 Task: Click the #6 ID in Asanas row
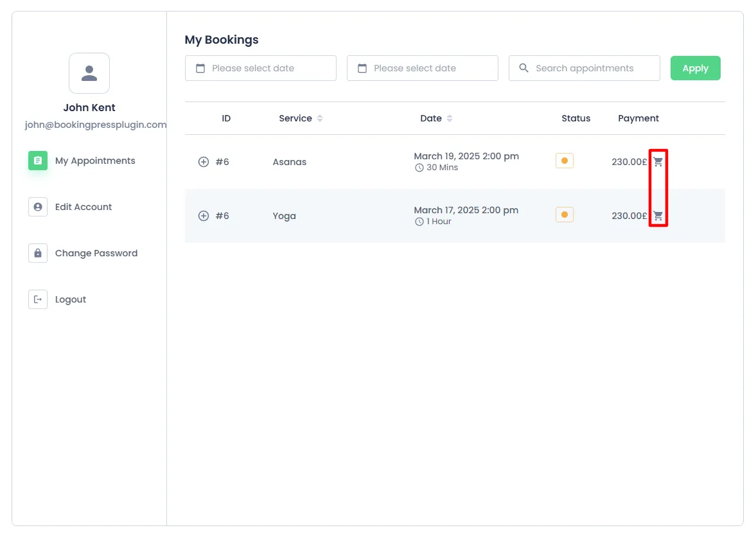point(222,162)
